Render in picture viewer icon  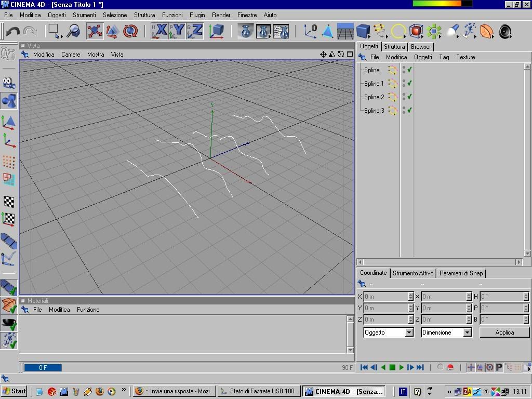coord(263,31)
